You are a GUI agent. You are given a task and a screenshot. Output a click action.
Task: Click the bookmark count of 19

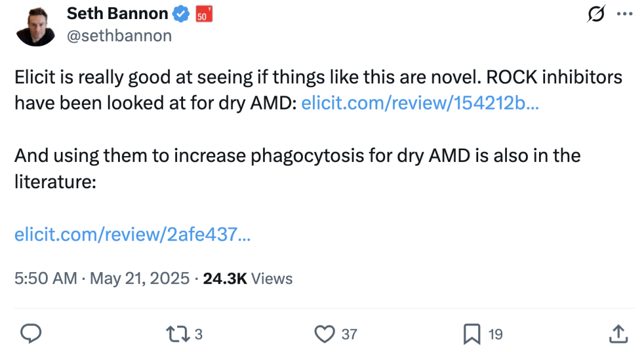(x=496, y=335)
